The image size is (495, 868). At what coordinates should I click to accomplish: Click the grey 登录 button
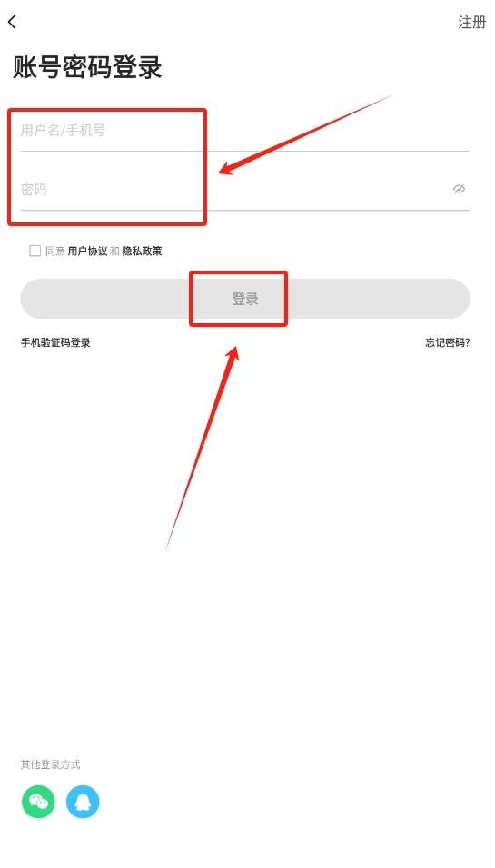click(244, 299)
